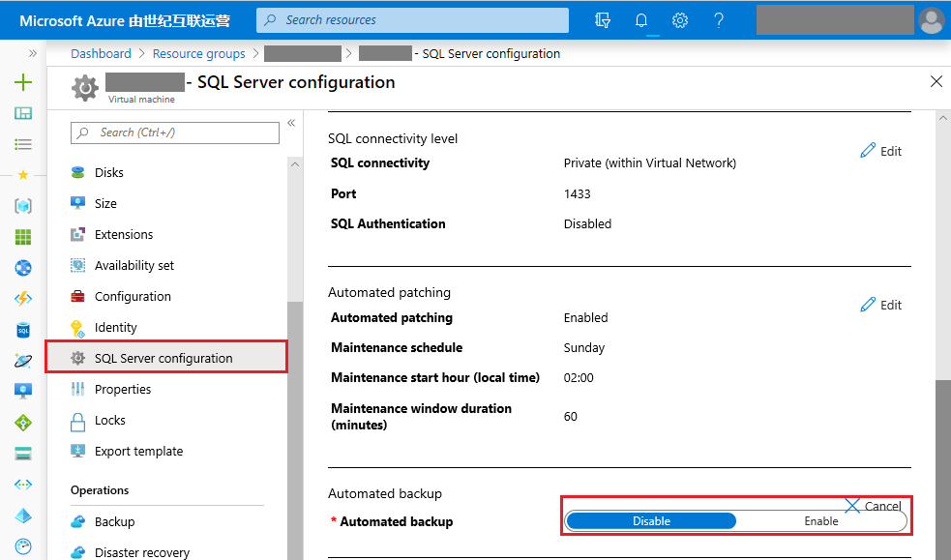Open portal settings gear icon

coord(680,19)
